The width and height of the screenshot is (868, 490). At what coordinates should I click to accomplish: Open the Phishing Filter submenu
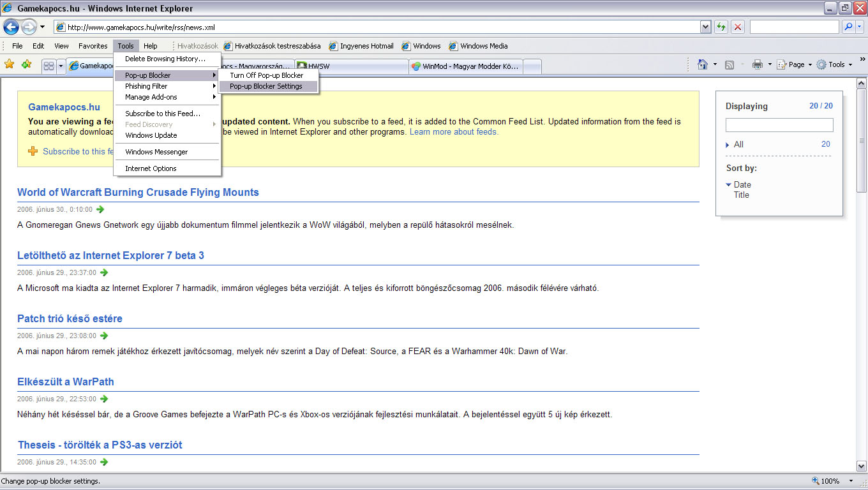[x=167, y=86]
